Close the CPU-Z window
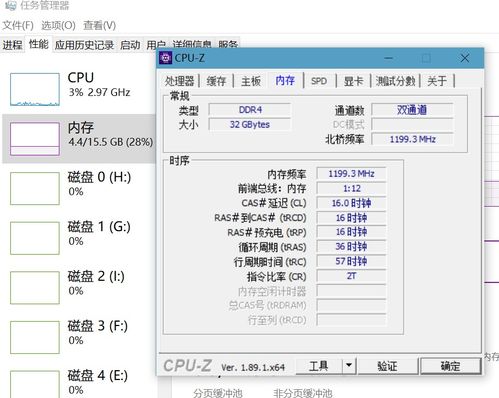This screenshot has width=499, height=398. click(465, 58)
